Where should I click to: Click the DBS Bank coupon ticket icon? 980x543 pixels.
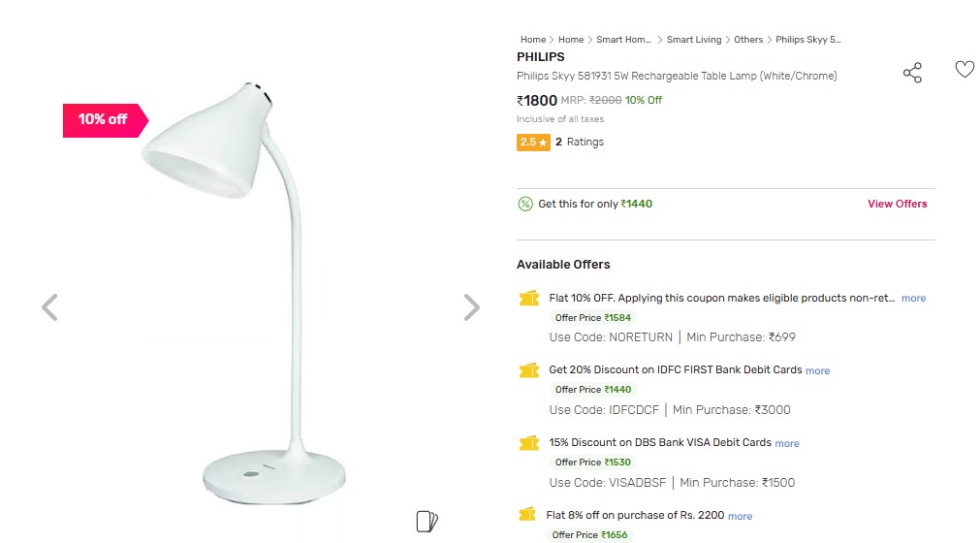coord(528,443)
